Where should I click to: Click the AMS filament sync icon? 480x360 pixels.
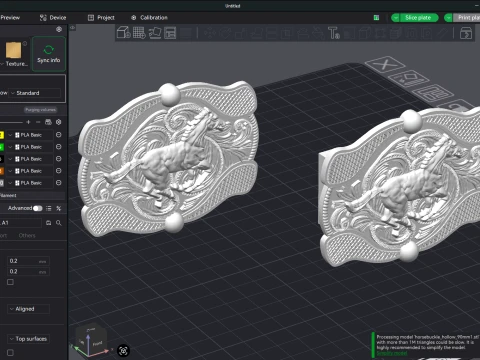click(48, 122)
